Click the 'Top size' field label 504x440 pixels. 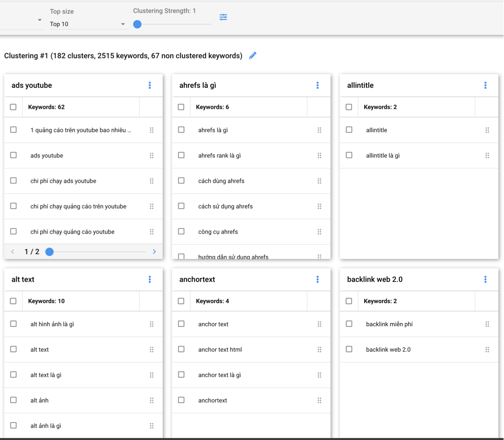pyautogui.click(x=62, y=12)
